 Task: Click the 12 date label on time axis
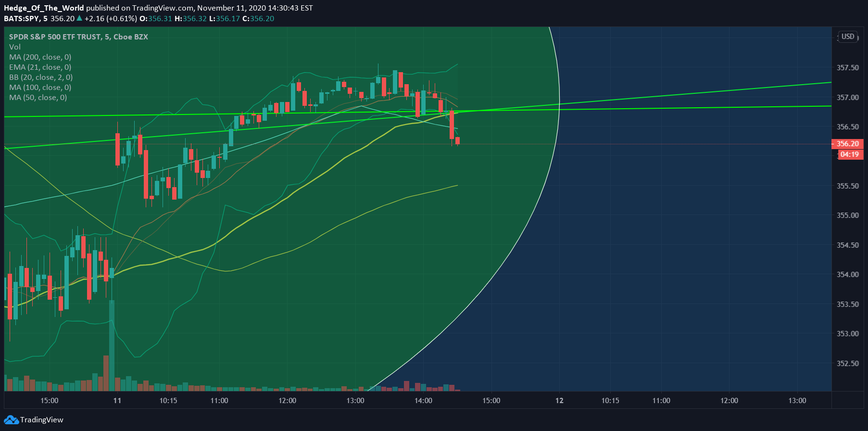coord(559,400)
